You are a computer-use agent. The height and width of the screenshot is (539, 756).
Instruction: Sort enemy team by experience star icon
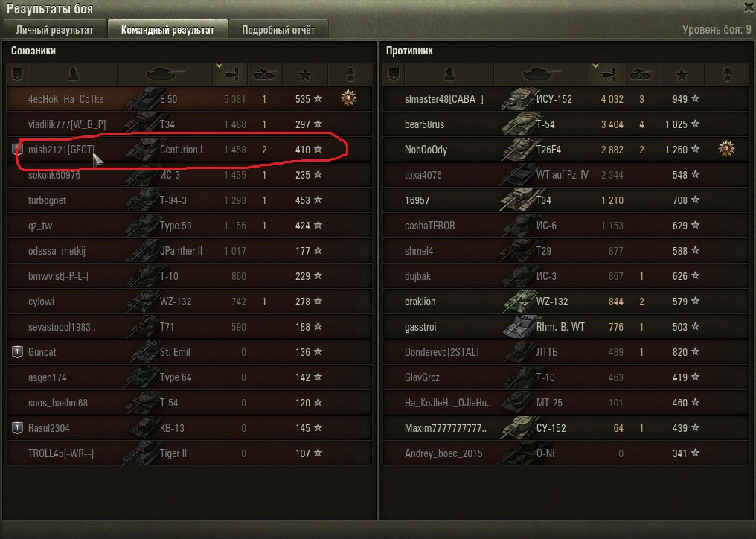pyautogui.click(x=682, y=74)
